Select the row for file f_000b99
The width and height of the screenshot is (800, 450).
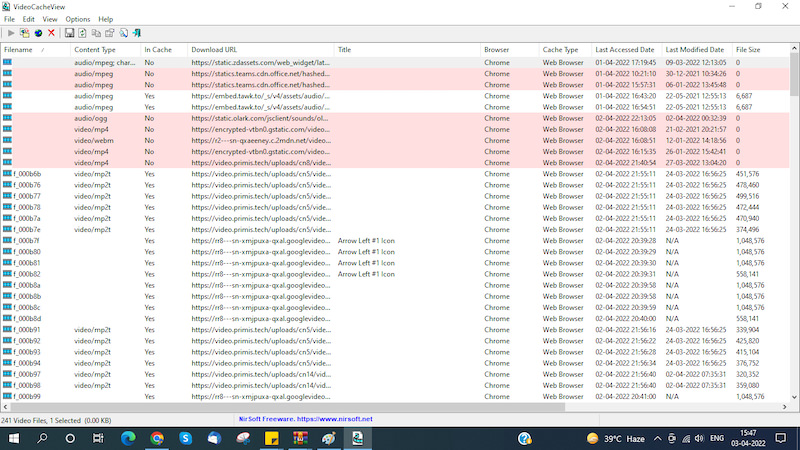(395, 396)
